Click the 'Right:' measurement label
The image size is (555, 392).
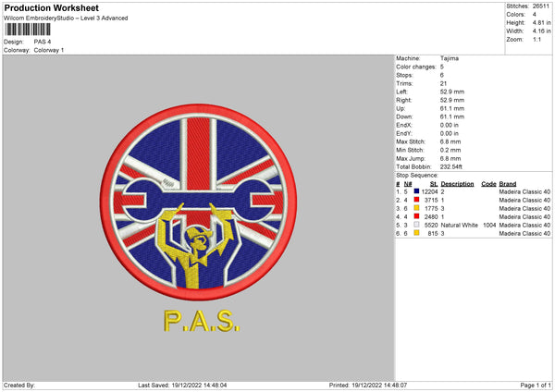pyautogui.click(x=404, y=100)
